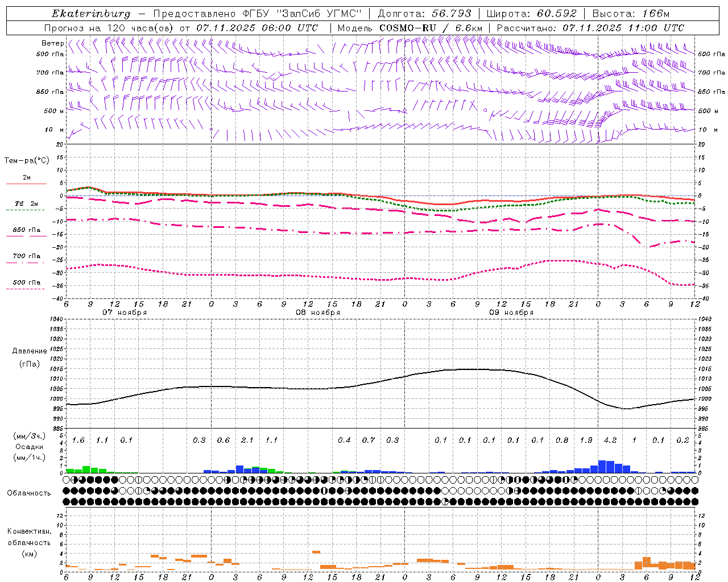Screen dimensions: 728x582
Task: Click the '1.9' precipitation value
Action: (586, 440)
